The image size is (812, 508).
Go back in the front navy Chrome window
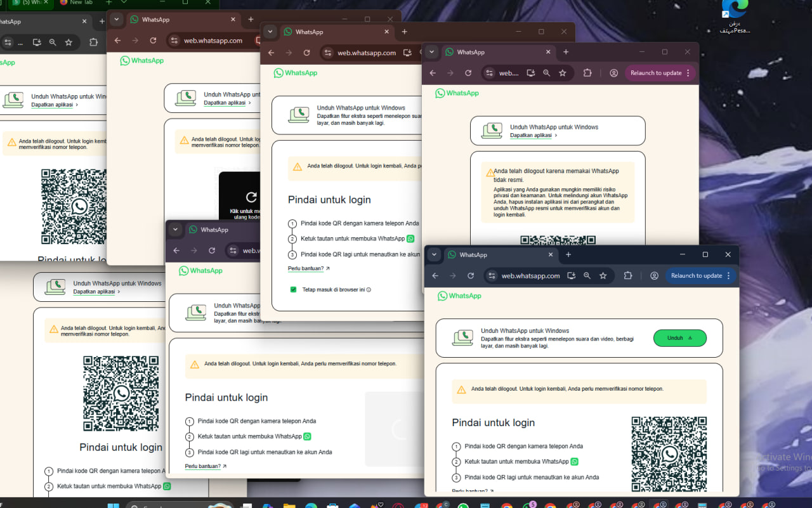tap(435, 276)
